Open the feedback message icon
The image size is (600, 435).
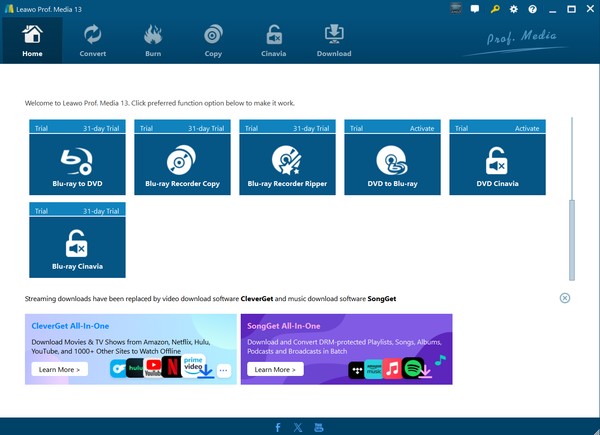click(475, 9)
